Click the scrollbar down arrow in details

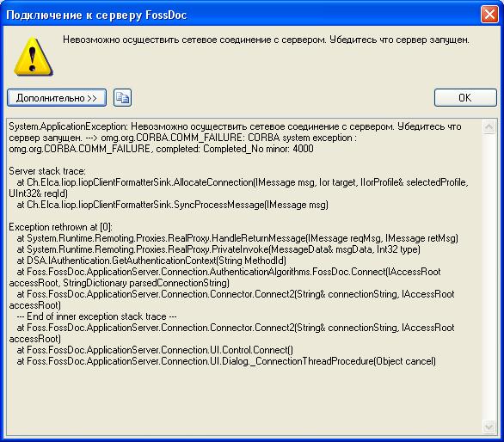pyautogui.click(x=489, y=427)
